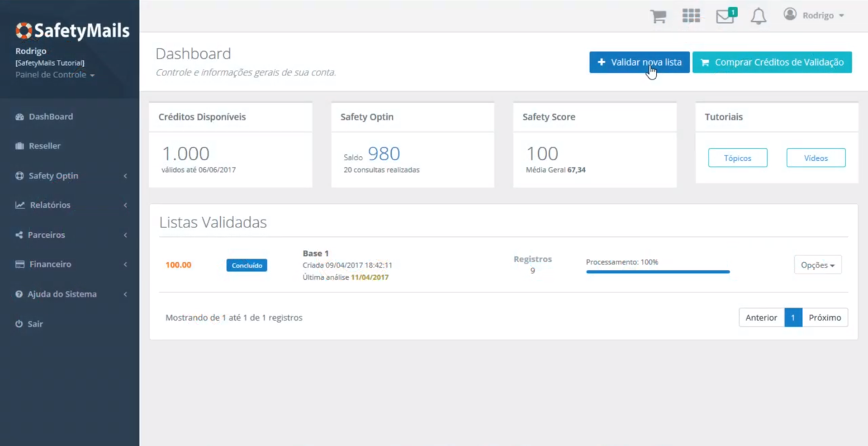Click the Safety Optin balance 980
Screen dimensions: 868x446
[384, 154]
